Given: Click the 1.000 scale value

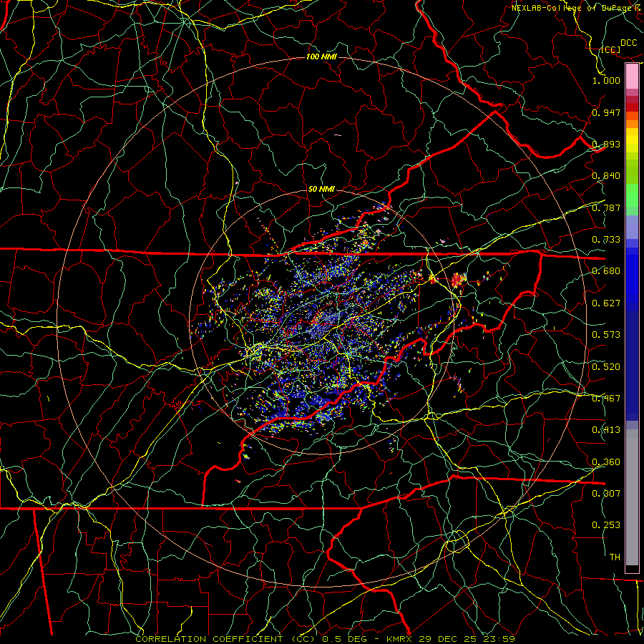Looking at the screenshot, I should [606, 80].
